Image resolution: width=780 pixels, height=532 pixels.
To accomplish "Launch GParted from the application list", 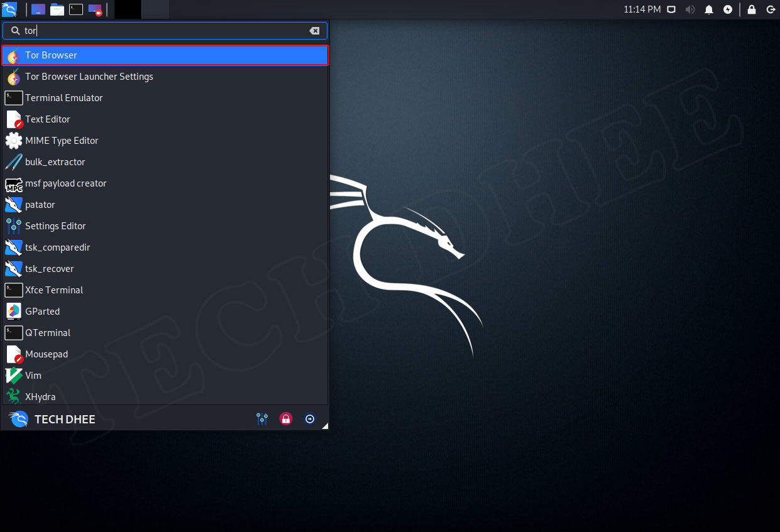I will [42, 311].
